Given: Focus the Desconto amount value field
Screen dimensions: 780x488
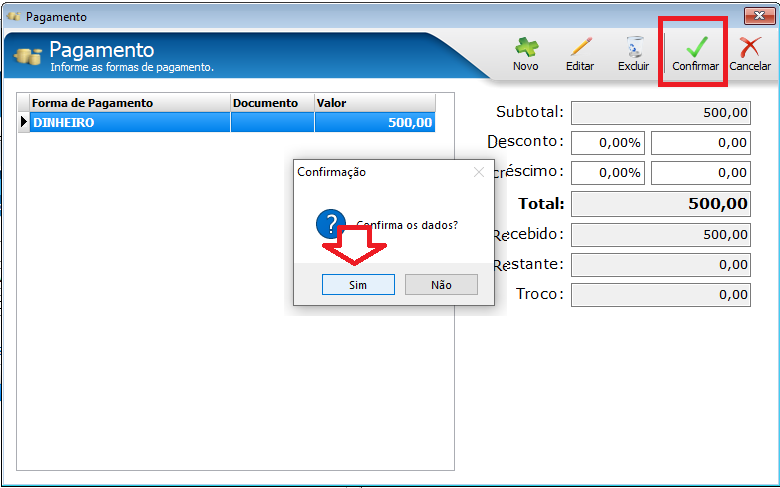Looking at the screenshot, I should [x=700, y=143].
